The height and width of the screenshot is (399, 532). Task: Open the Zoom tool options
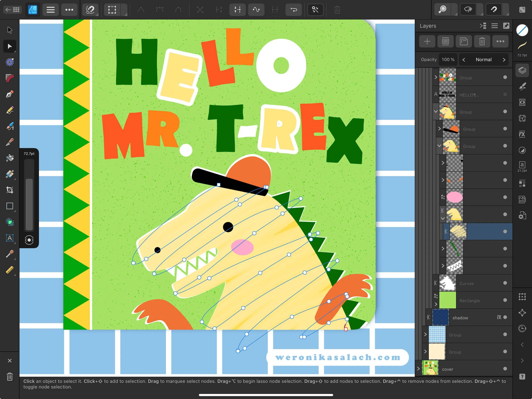coord(455,10)
